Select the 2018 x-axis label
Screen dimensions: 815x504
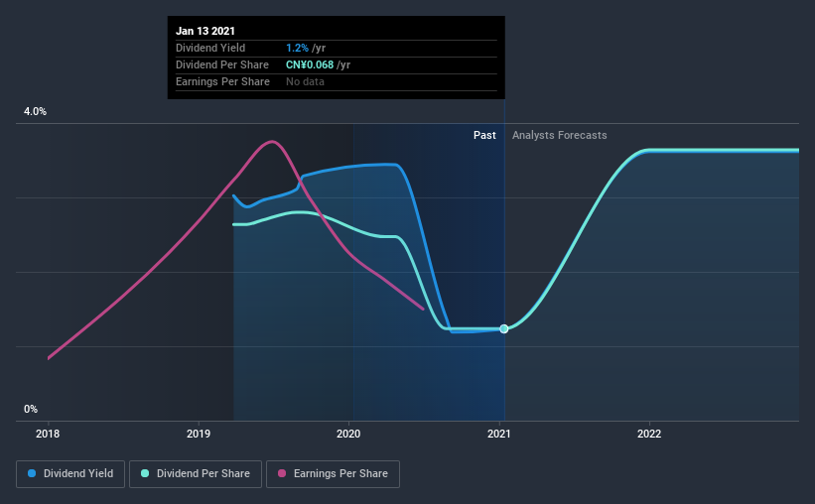point(48,434)
